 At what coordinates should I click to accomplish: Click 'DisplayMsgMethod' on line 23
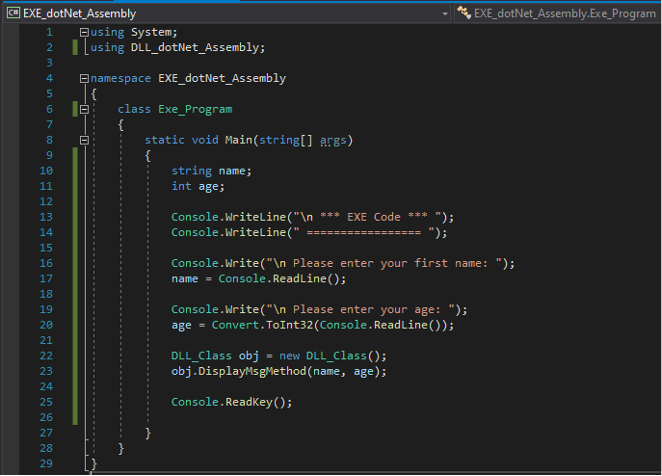click(x=252, y=371)
